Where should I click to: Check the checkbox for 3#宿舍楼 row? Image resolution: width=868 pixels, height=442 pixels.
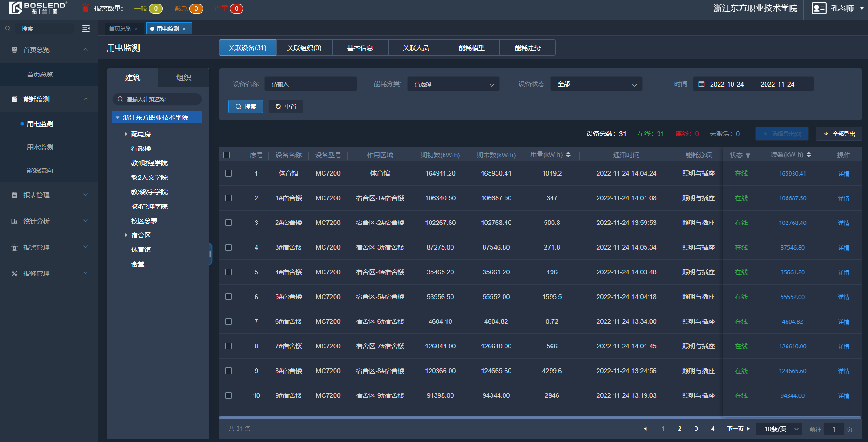(228, 247)
